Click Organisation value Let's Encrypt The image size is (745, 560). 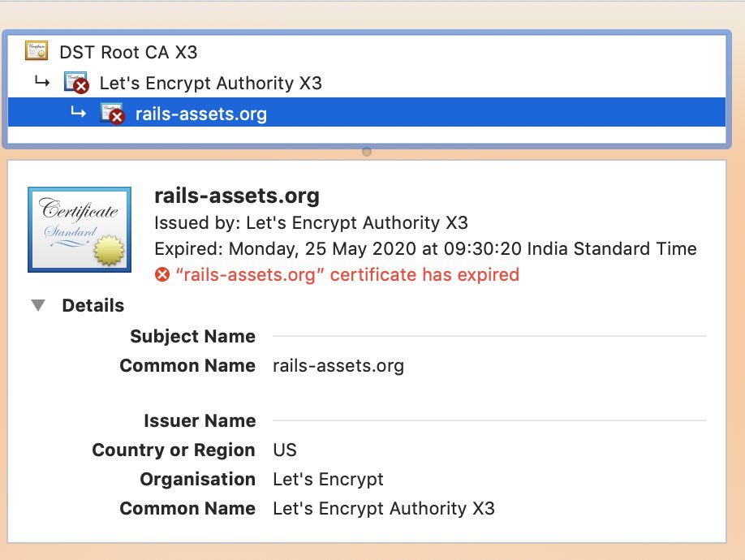point(328,480)
